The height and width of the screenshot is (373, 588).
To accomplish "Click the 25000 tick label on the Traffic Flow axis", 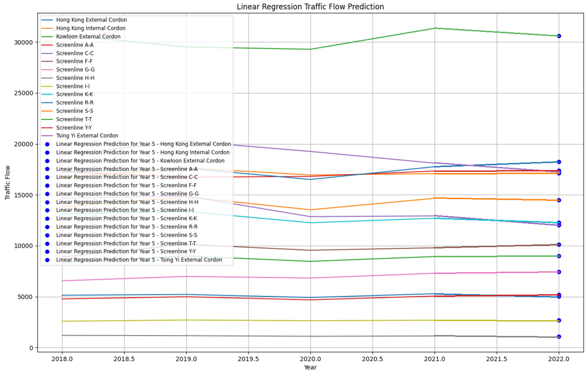I will pos(23,93).
